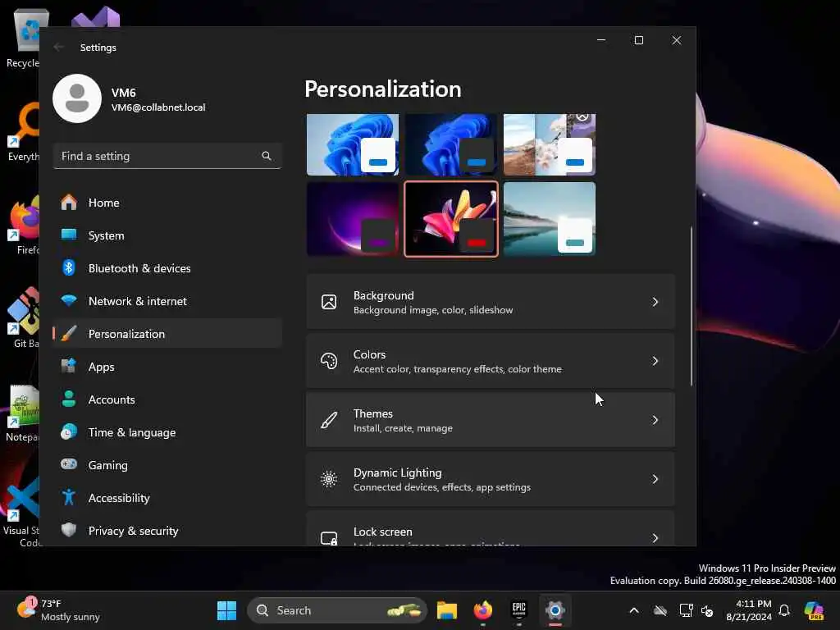
Task: Open Epic Games Launcher from the taskbar
Action: [519, 610]
